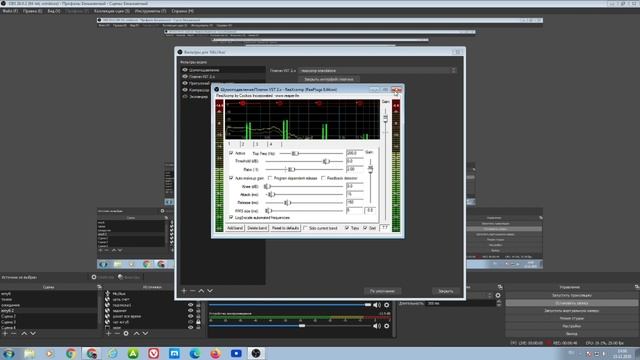Image resolution: width=640 pixels, height=360 pixels.
Task: Toggle Log-scale automated frequencies checkbox
Action: coord(231,218)
